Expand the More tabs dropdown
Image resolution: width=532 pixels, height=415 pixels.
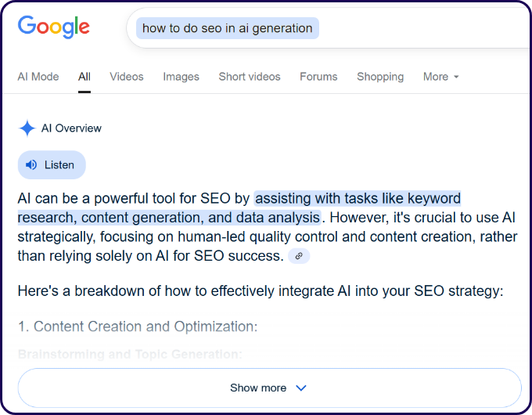[440, 77]
